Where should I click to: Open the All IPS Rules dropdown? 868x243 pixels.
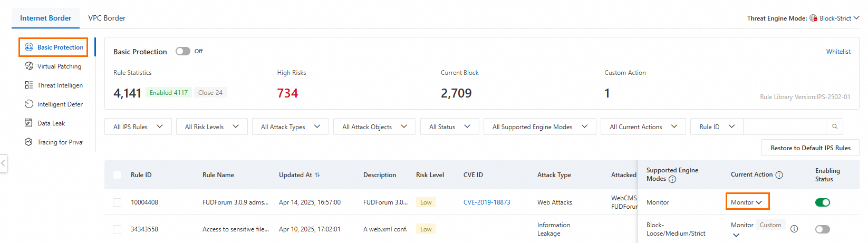[x=138, y=127]
